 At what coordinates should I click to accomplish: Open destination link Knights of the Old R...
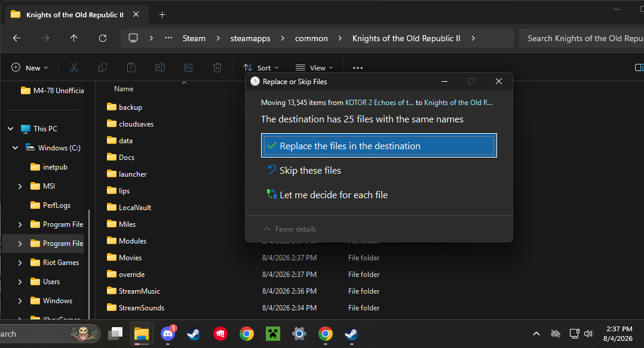(458, 103)
